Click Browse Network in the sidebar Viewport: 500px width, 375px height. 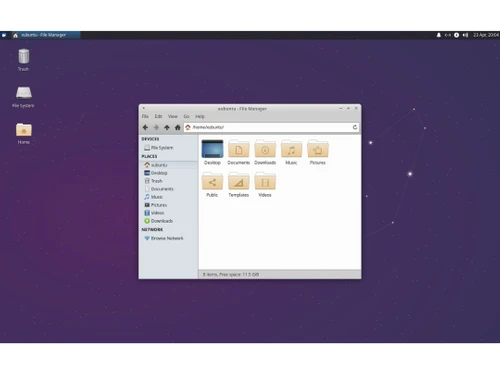(x=168, y=238)
